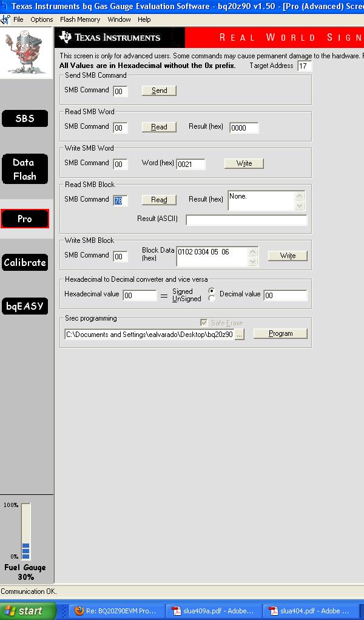This screenshot has width=364, height=620.
Task: Click SMB Command field in Send SMB Command
Action: (121, 91)
